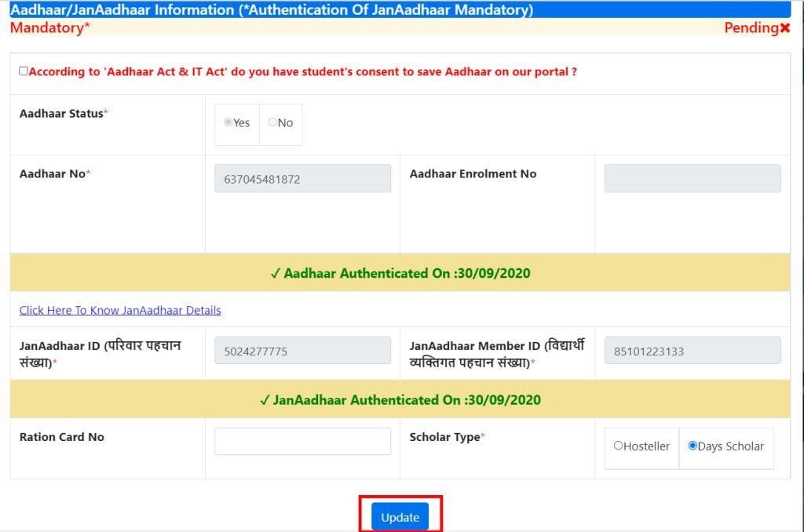
Task: Select the No Aadhaar Status radio button
Action: (x=270, y=122)
